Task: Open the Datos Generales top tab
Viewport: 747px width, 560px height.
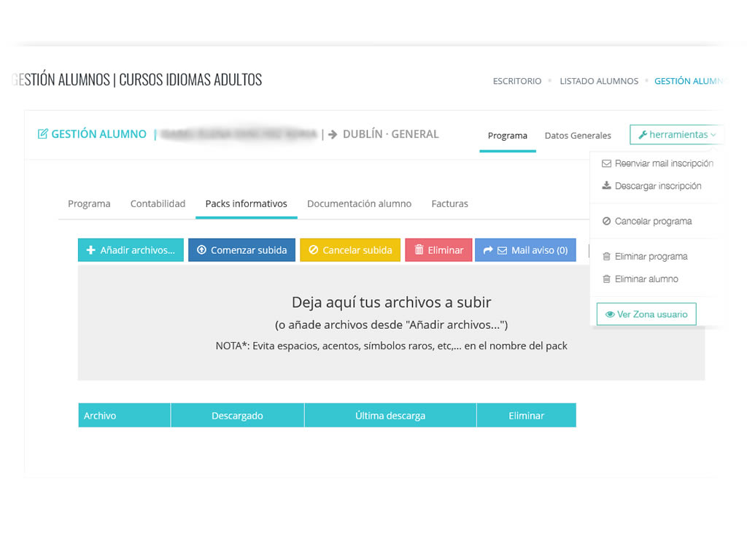Action: (x=578, y=136)
